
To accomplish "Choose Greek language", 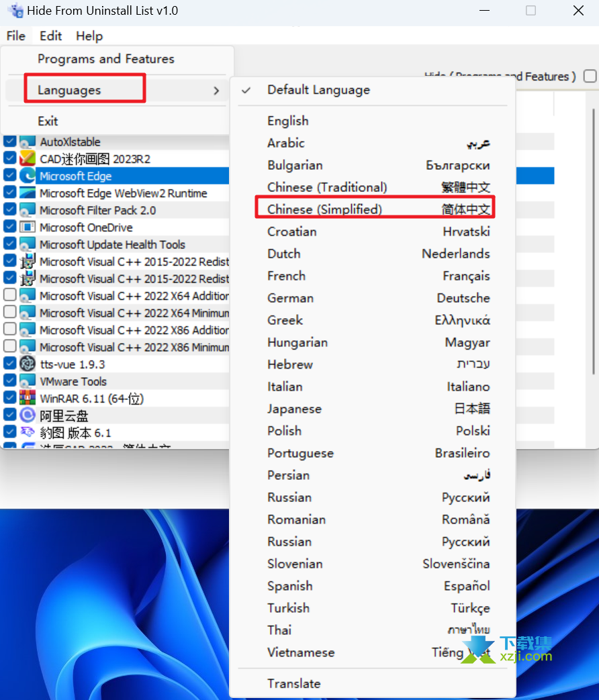I will click(x=373, y=320).
